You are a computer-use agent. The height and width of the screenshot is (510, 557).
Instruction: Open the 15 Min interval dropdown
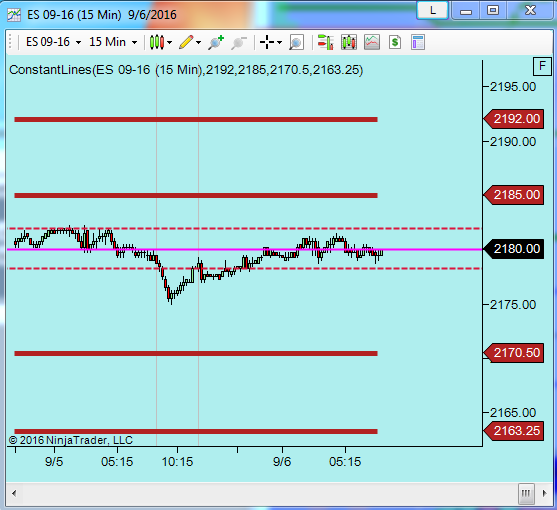coord(113,42)
